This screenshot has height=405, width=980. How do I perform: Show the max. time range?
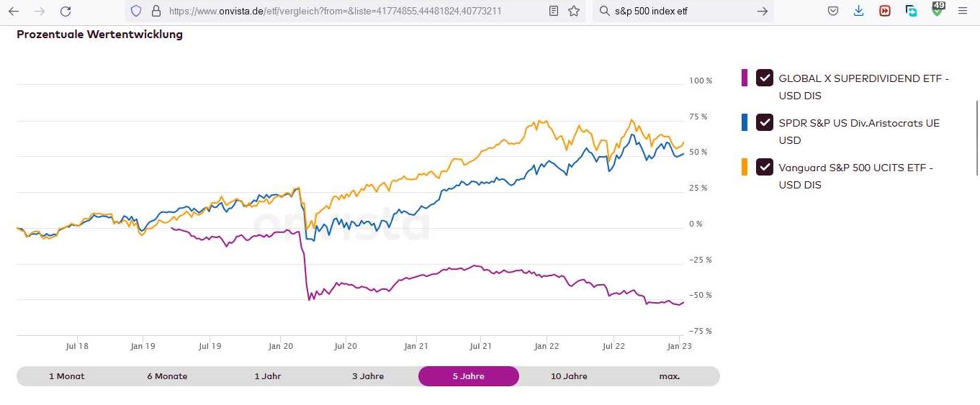(669, 376)
